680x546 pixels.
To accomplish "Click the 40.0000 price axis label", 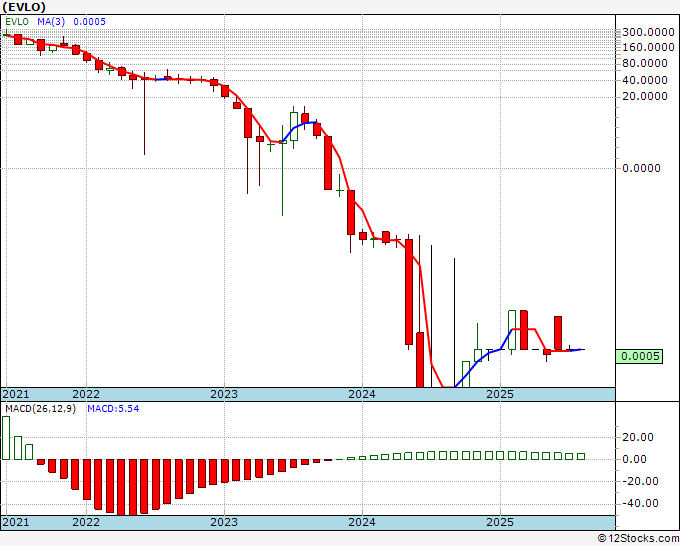I will tap(645, 80).
